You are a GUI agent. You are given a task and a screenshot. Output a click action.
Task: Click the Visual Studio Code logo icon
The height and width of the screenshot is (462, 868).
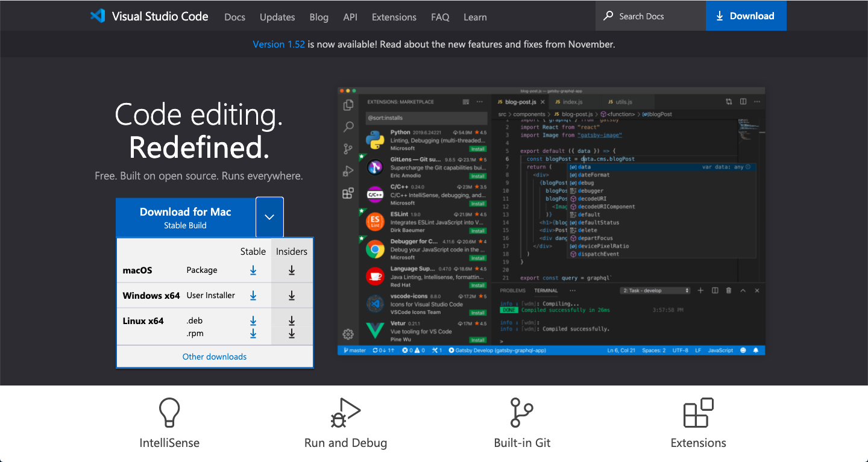tap(98, 16)
